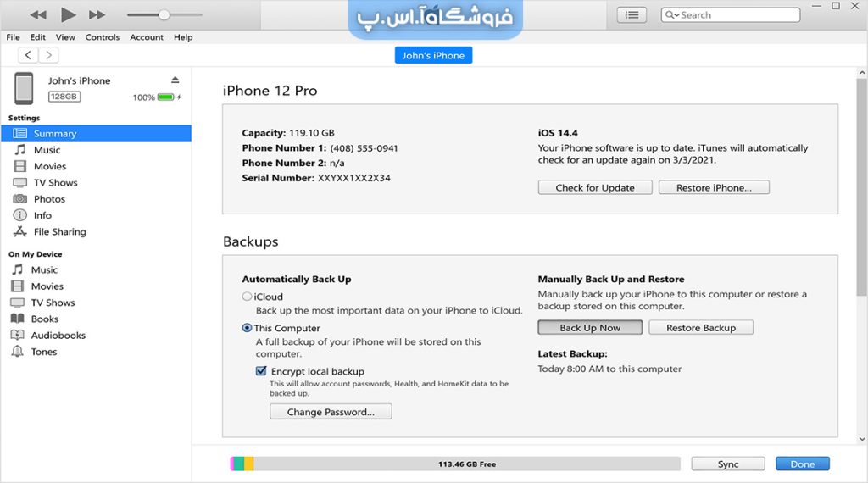The width and height of the screenshot is (868, 483).
Task: Select Summary in Settings sidebar
Action: [97, 133]
